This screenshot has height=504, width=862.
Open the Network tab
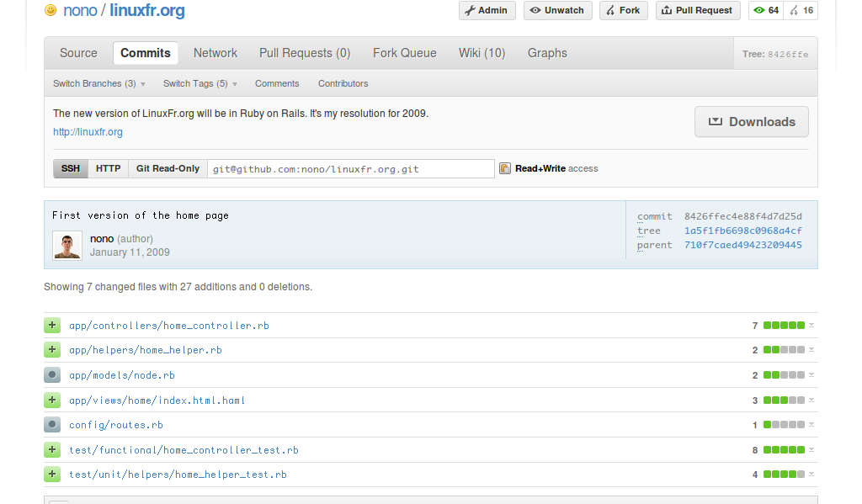coord(215,53)
